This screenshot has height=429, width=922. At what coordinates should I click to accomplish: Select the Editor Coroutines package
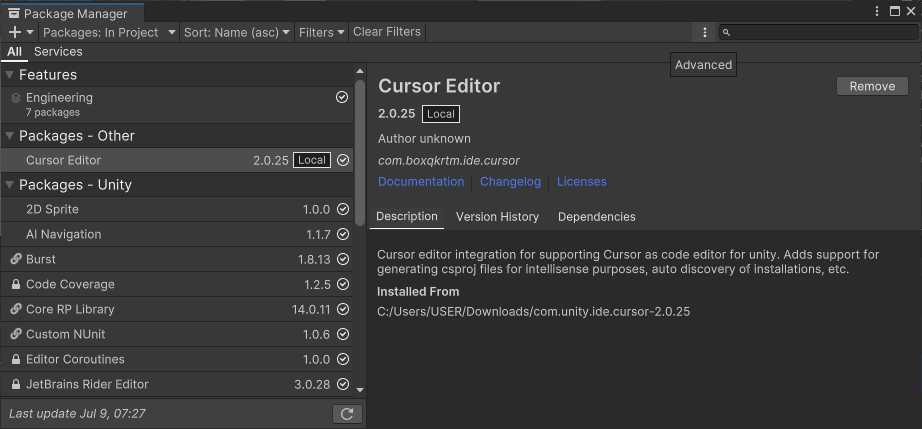coord(176,359)
